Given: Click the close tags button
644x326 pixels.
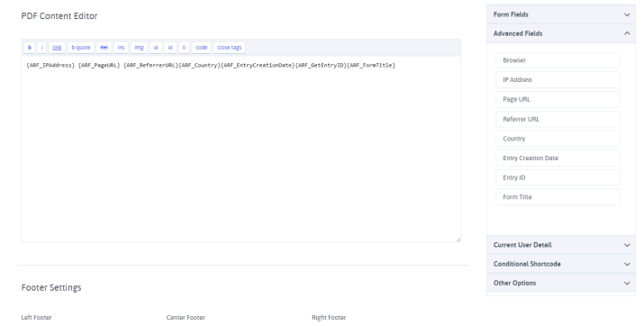Looking at the screenshot, I should point(229,48).
